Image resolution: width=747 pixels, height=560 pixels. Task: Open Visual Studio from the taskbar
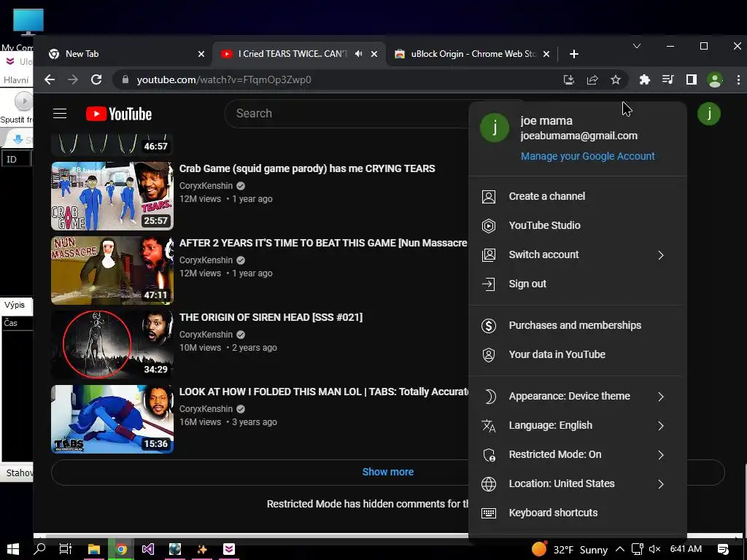point(147,550)
